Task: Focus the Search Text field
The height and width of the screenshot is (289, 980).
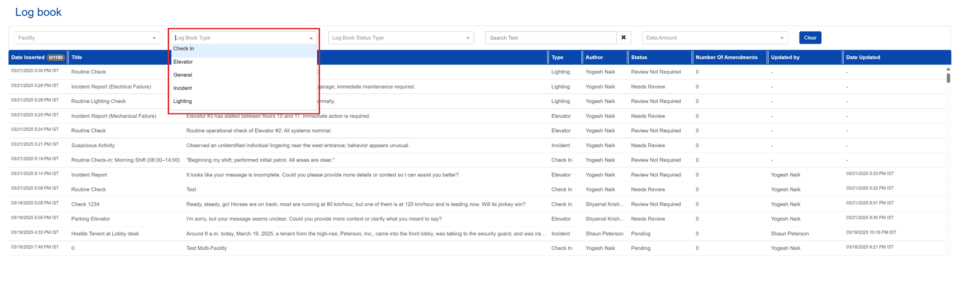Action: (x=550, y=38)
